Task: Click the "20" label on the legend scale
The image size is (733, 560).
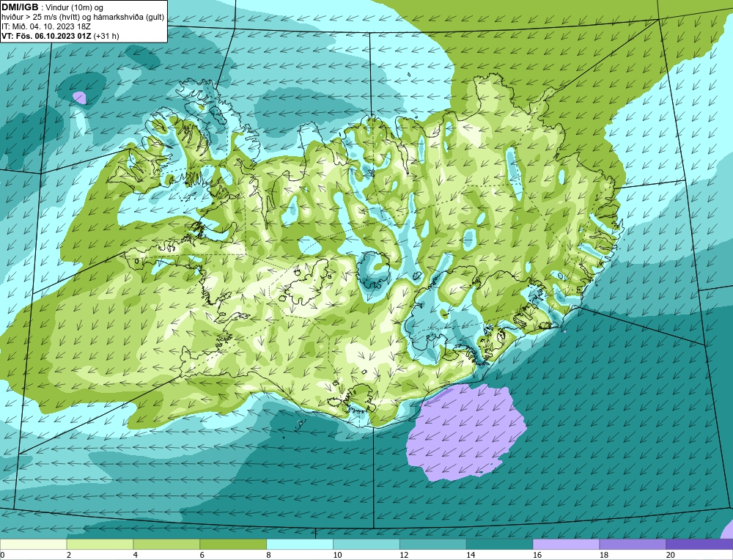Action: pyautogui.click(x=671, y=555)
